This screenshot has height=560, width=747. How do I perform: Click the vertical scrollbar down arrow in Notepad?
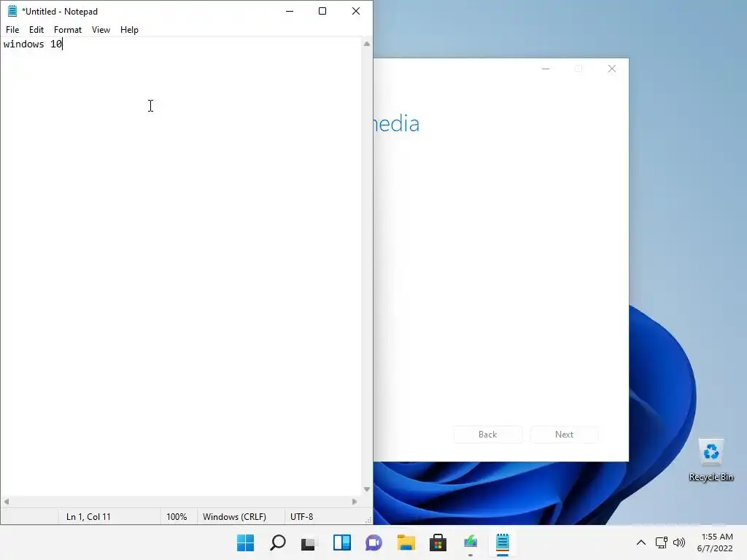point(367,489)
